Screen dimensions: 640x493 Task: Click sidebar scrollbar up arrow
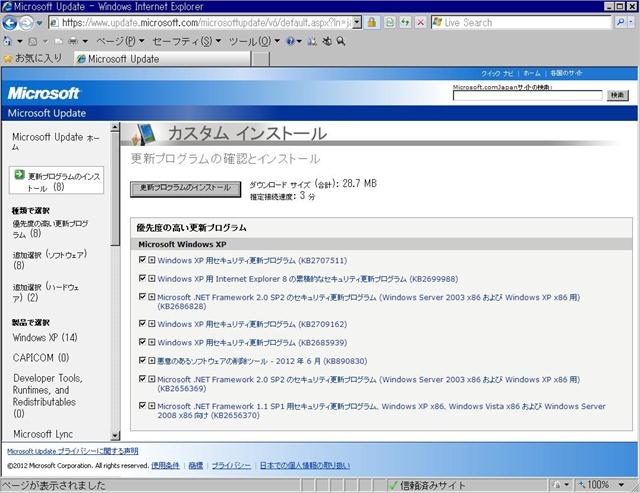point(115,127)
